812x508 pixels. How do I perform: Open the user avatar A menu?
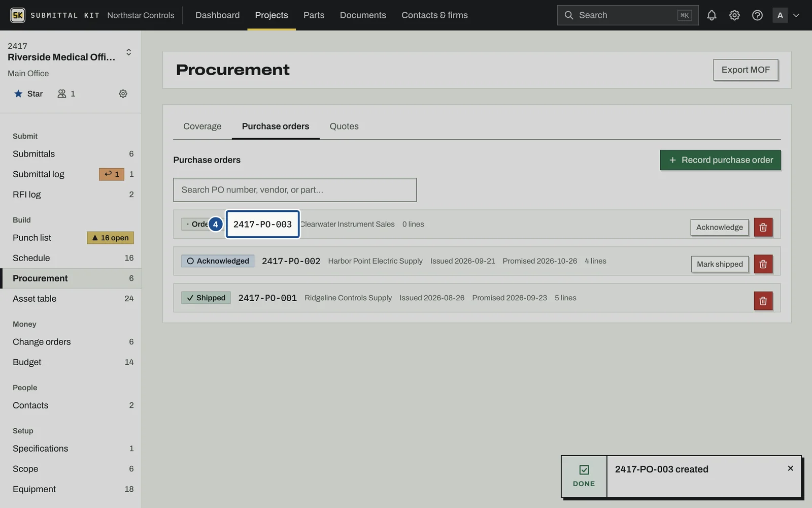(780, 15)
